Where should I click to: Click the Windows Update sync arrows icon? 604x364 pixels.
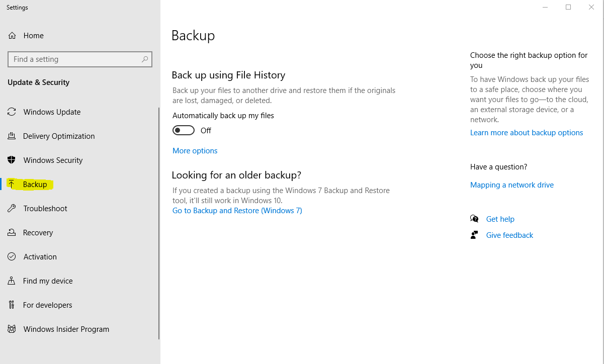(x=12, y=112)
